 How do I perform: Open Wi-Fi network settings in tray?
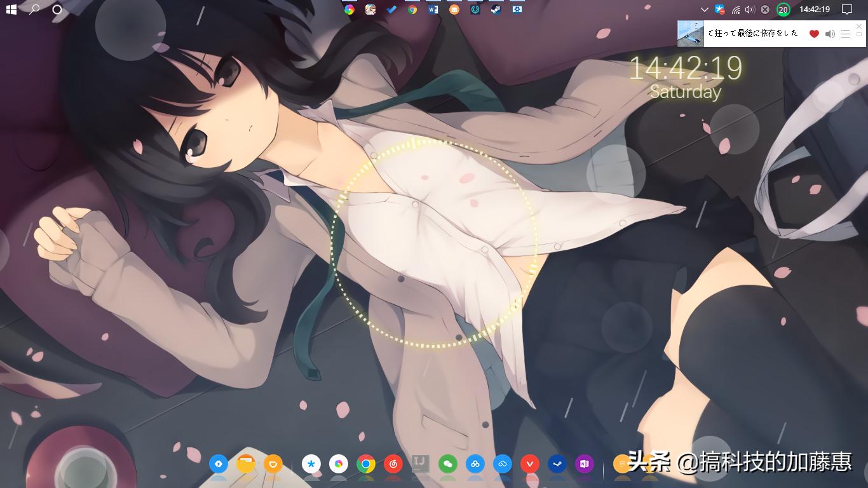(736, 10)
